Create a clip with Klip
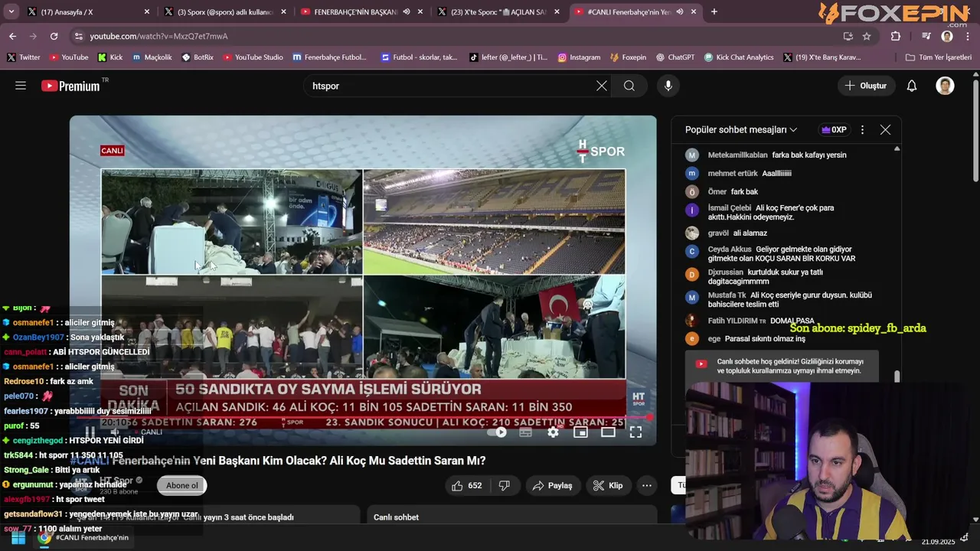Viewport: 980px width, 551px height. 608,485
